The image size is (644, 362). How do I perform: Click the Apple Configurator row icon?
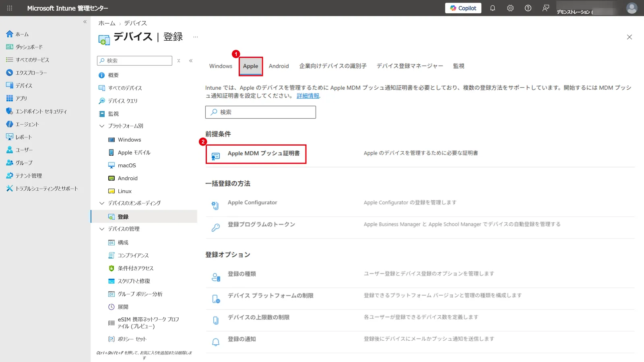click(215, 206)
